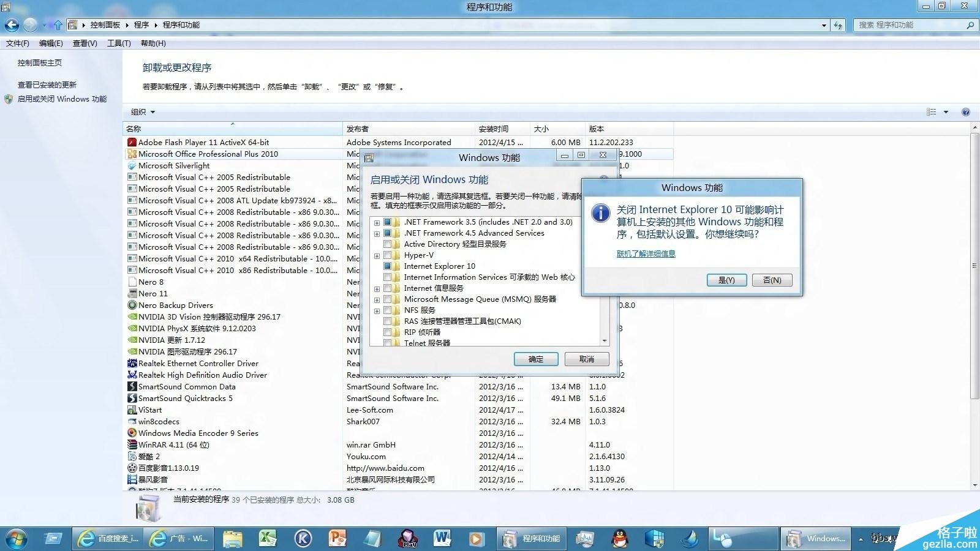Select the Nero 11 program icon
980x551 pixels.
click(x=132, y=293)
